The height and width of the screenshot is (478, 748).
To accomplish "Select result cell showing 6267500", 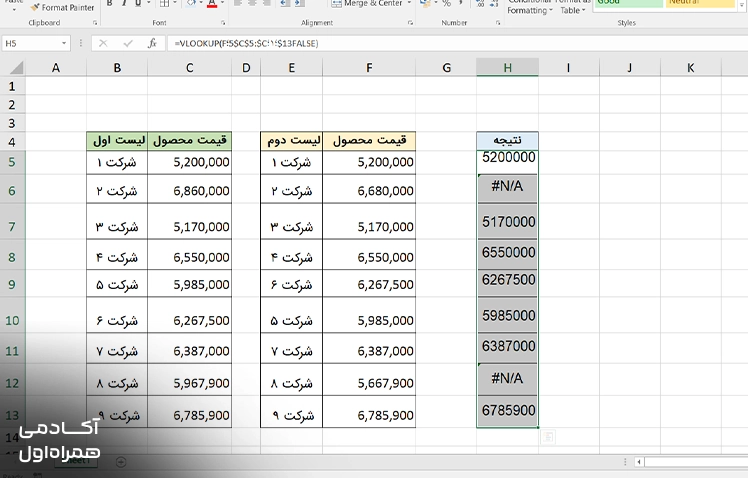I will point(507,283).
